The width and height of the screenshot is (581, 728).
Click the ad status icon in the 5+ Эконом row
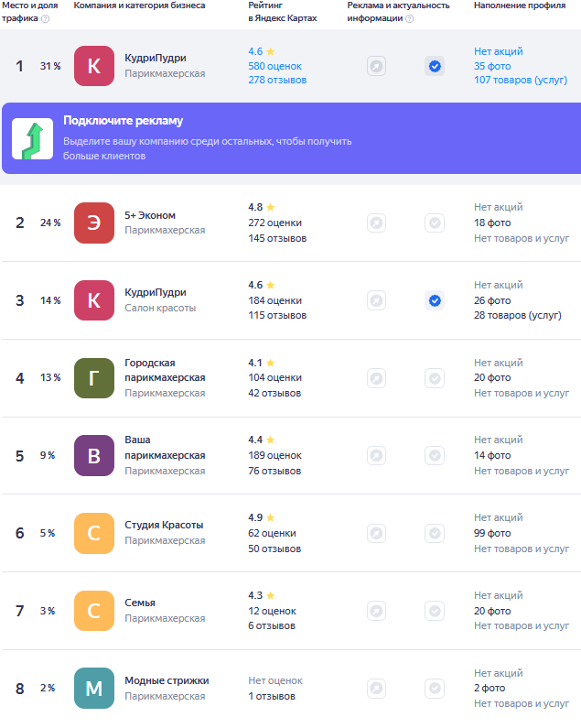click(376, 223)
